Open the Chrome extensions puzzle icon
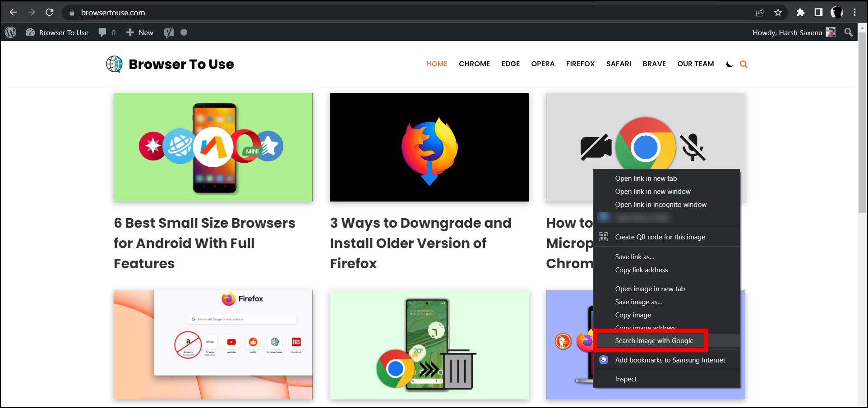Screen dimensions: 868x408 click(x=800, y=13)
